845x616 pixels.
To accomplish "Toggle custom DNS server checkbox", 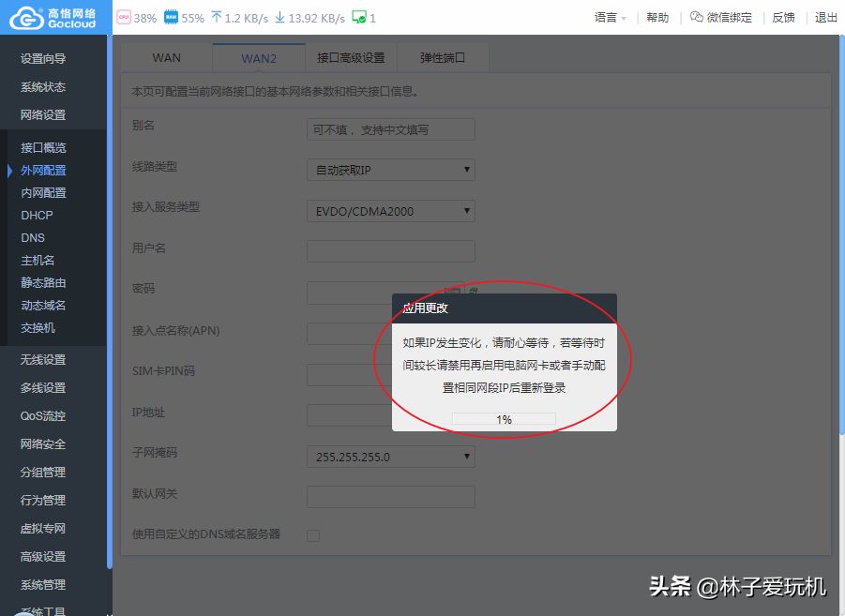I will pos(313,535).
